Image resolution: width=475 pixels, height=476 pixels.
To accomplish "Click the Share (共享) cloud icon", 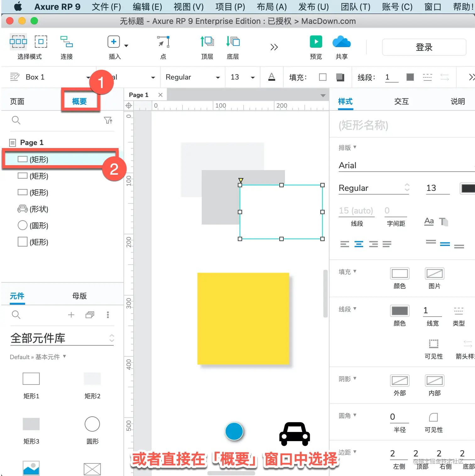I will coord(341,42).
